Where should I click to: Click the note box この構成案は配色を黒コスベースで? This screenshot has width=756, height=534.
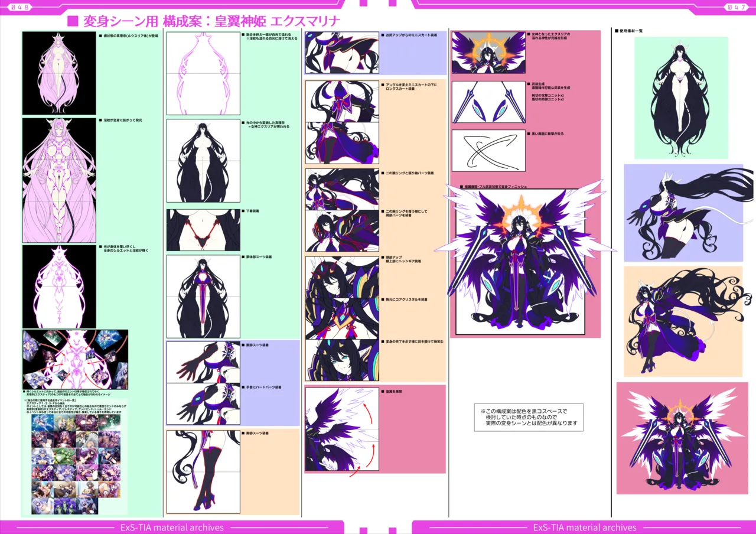coord(529,417)
